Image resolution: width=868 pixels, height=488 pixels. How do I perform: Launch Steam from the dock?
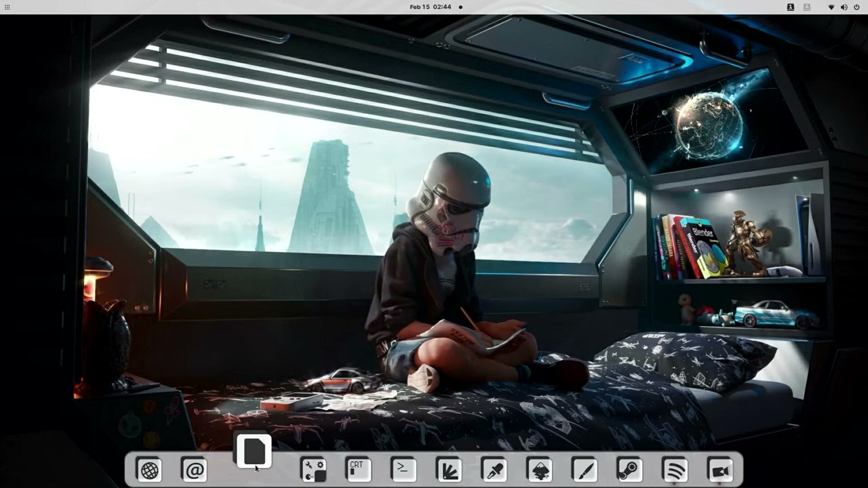tap(630, 470)
